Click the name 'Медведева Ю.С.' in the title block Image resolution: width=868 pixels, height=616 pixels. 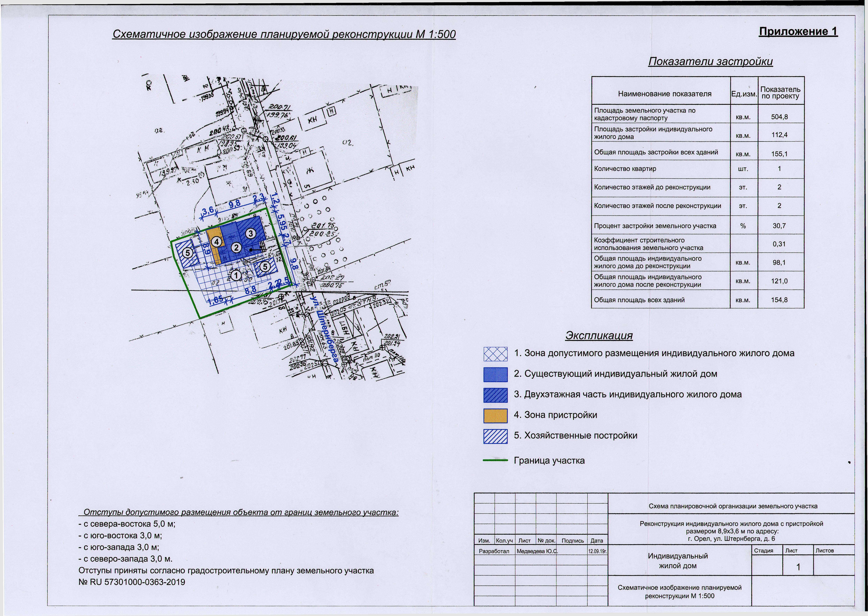click(538, 551)
